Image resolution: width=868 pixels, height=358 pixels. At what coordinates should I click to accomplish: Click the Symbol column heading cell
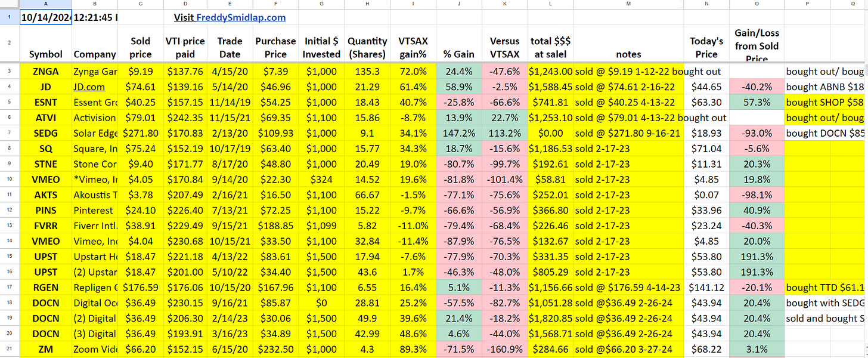[x=46, y=44]
